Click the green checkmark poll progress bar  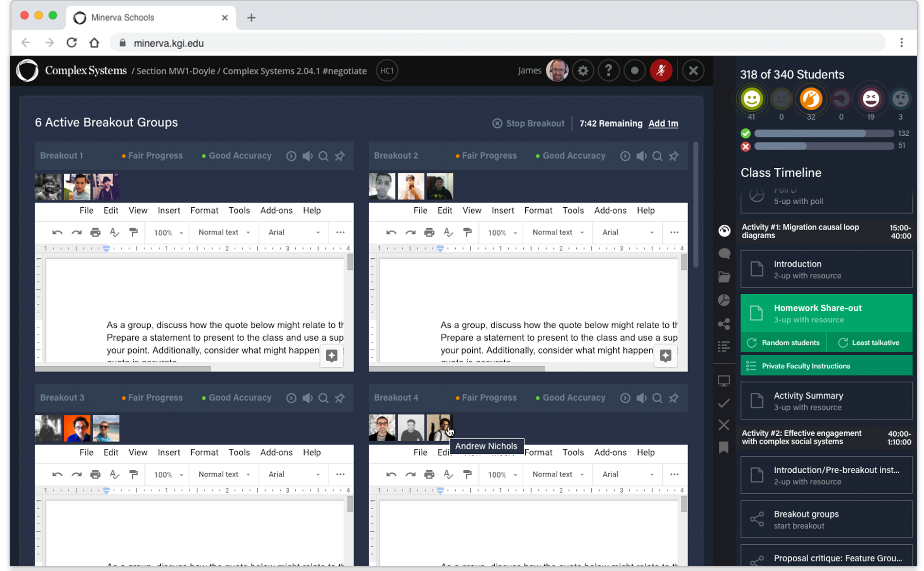(824, 133)
